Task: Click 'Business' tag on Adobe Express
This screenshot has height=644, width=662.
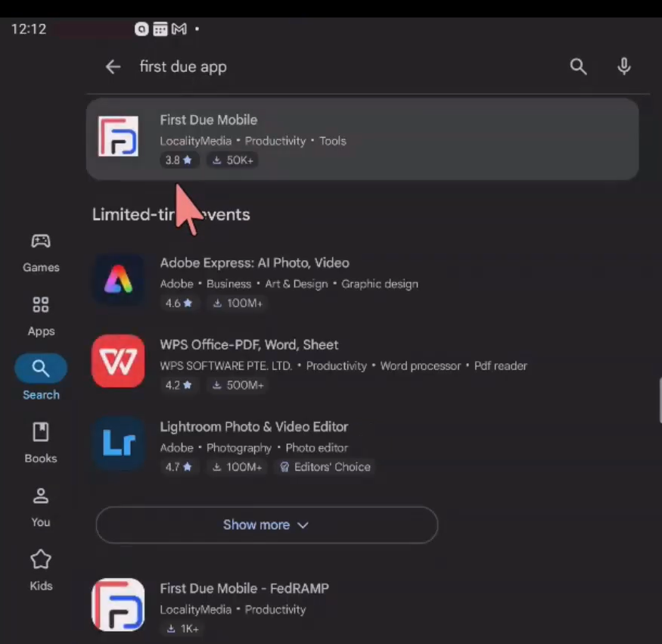Action: [228, 285]
